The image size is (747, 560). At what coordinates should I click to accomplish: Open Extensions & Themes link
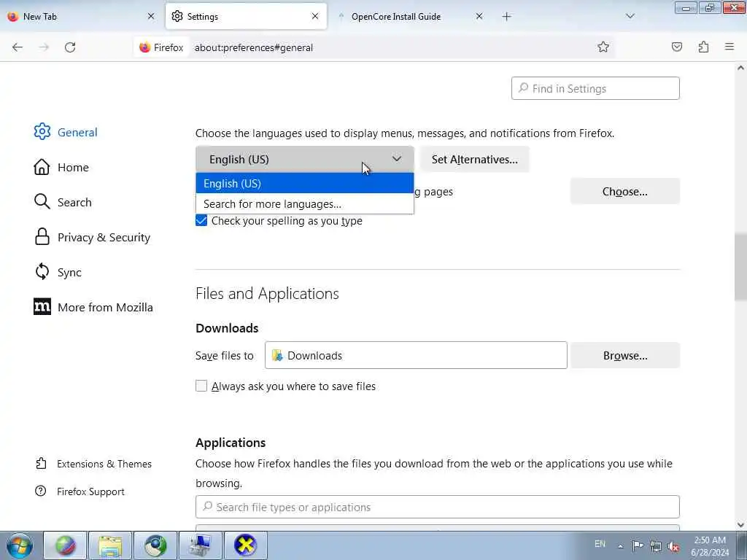94,464
